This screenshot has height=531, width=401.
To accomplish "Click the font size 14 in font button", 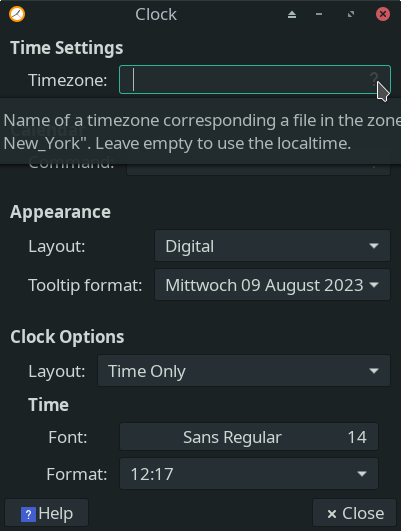I will pyautogui.click(x=357, y=437).
